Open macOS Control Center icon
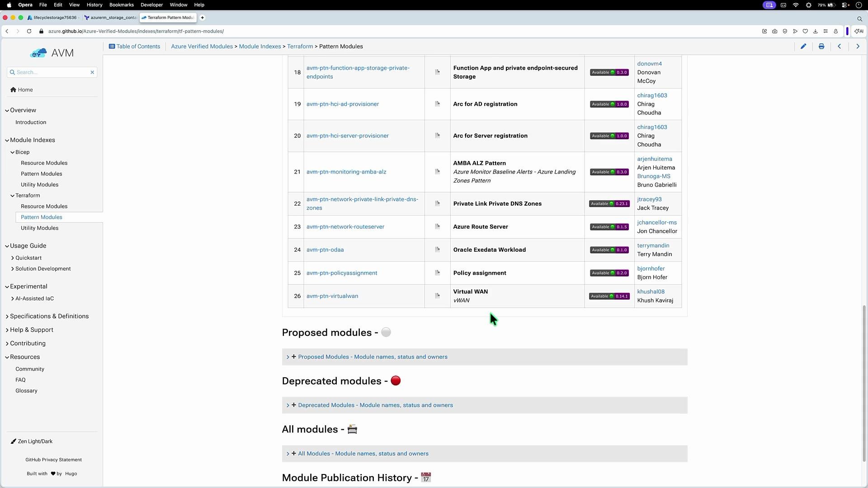 pyautogui.click(x=845, y=5)
